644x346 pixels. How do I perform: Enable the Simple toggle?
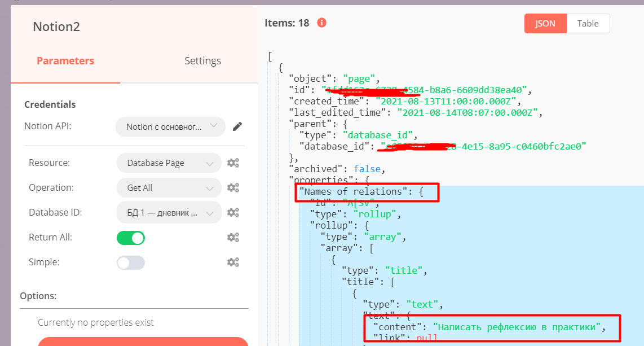pyautogui.click(x=130, y=262)
